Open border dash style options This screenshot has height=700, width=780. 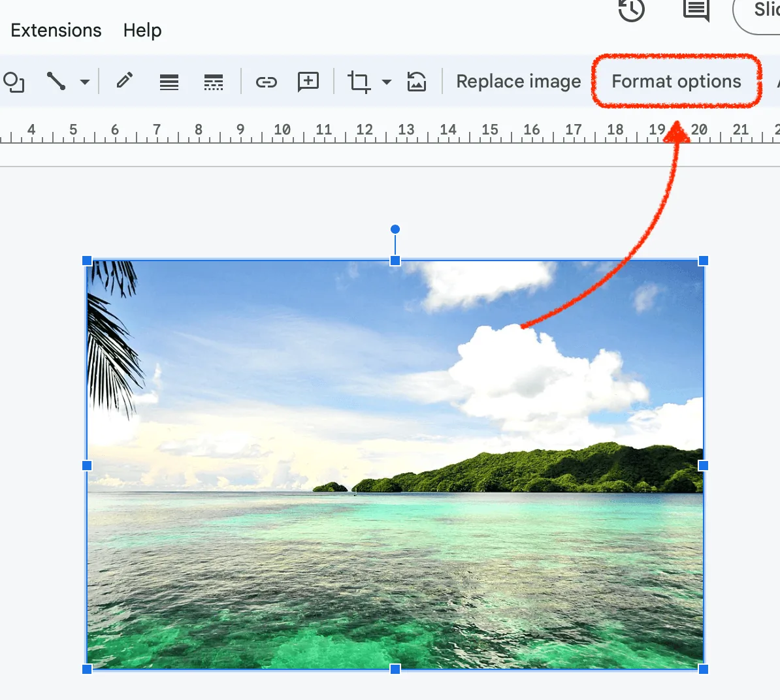click(214, 82)
